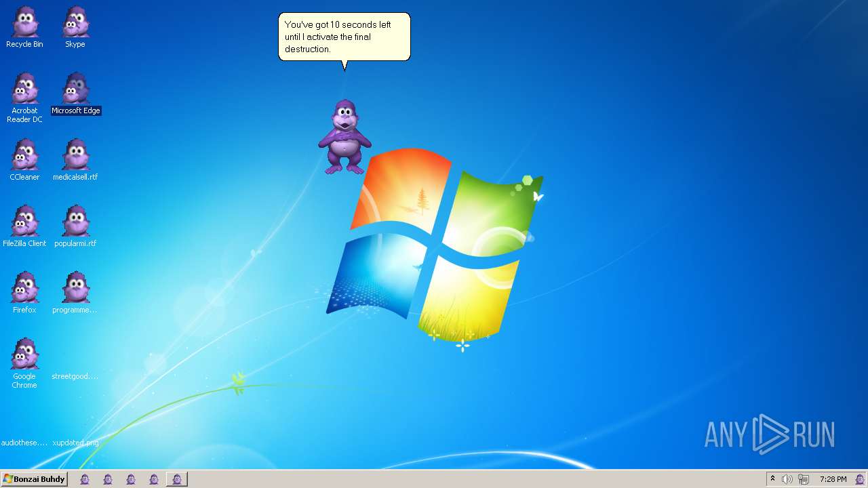
Task: Click the audiothese... file label
Action: point(24,443)
